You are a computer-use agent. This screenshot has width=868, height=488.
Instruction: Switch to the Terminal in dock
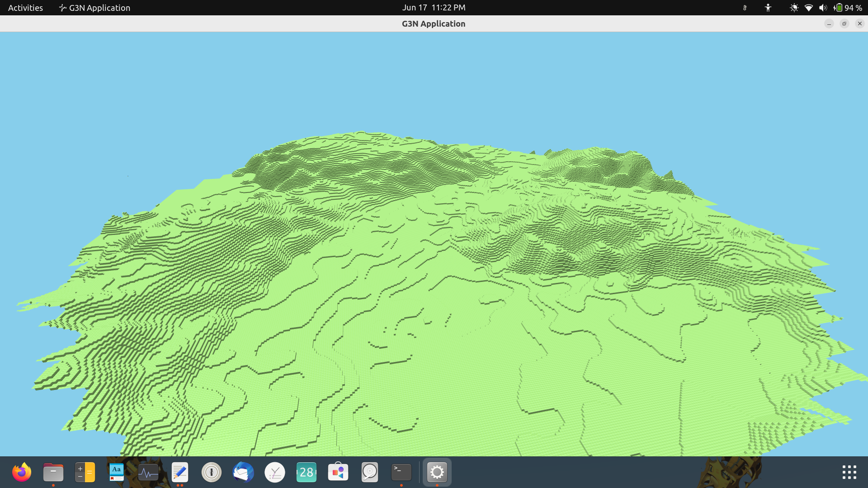pos(401,473)
